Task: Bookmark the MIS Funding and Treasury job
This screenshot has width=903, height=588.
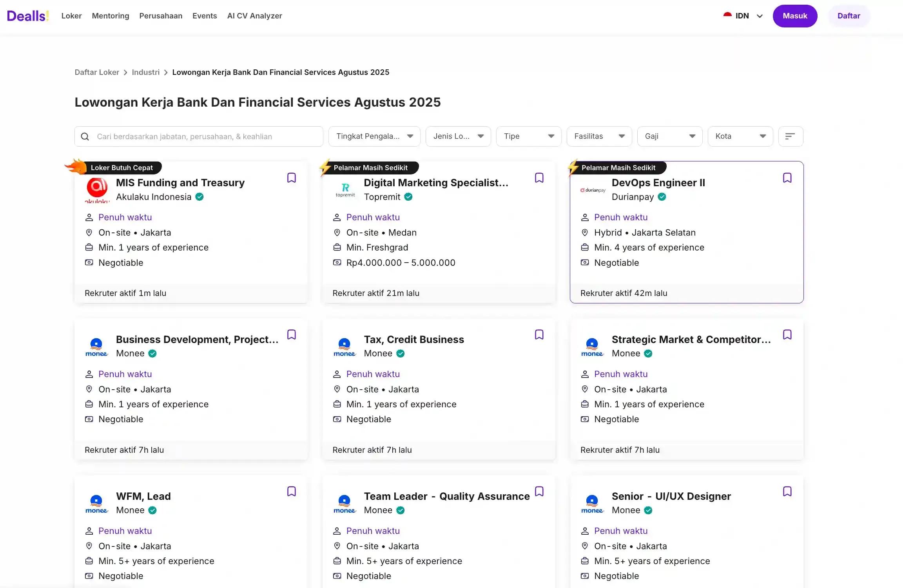Action: pyautogui.click(x=291, y=178)
